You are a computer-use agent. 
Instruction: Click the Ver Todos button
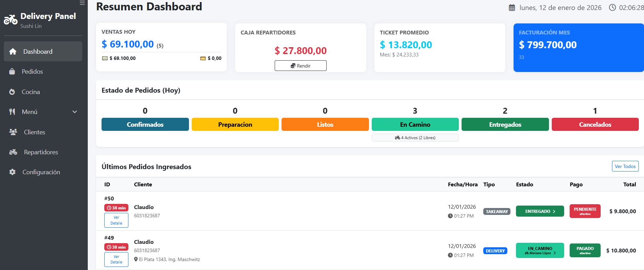point(625,166)
